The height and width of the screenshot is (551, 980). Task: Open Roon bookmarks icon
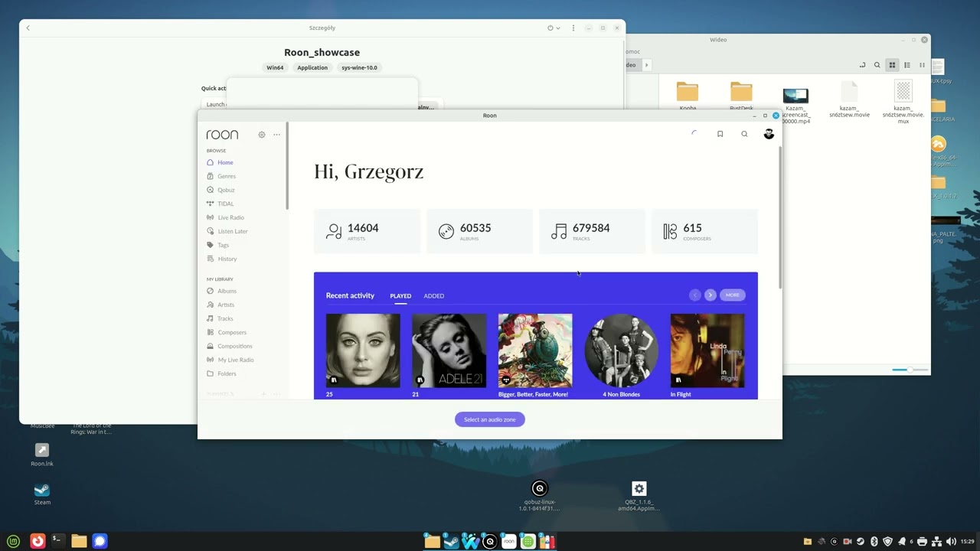click(x=720, y=134)
